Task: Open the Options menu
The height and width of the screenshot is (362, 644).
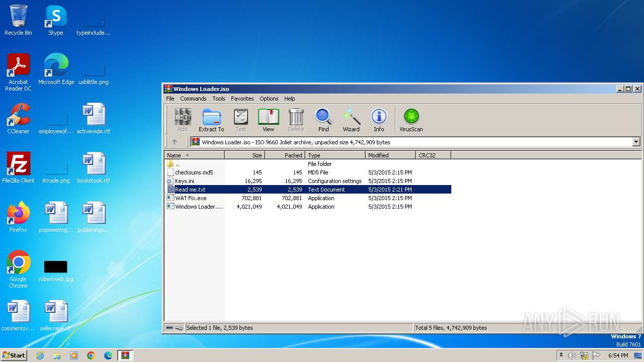Action: coord(269,99)
